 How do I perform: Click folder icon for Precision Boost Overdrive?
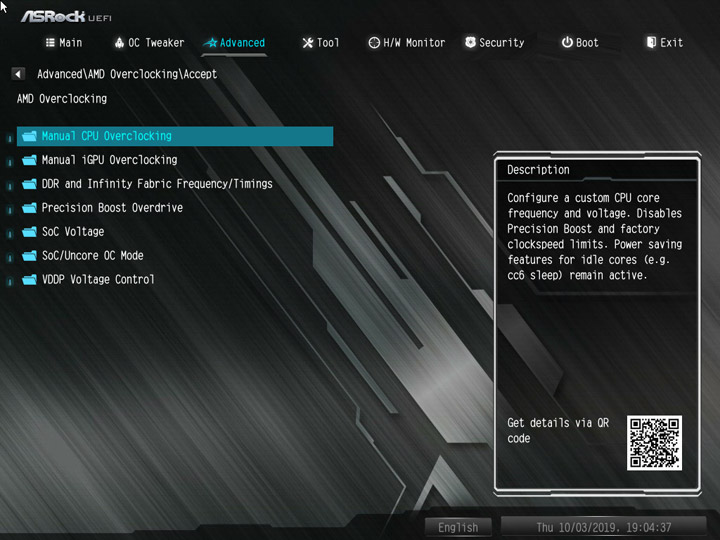pos(29,208)
